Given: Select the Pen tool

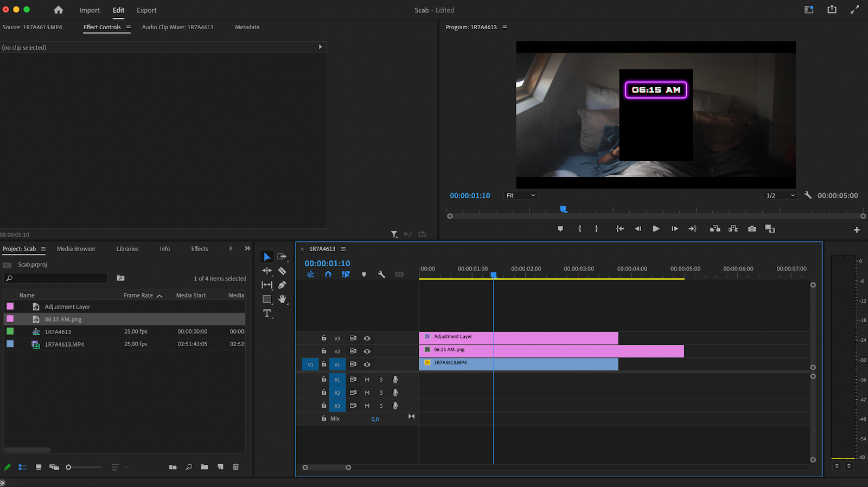Looking at the screenshot, I should pos(282,285).
